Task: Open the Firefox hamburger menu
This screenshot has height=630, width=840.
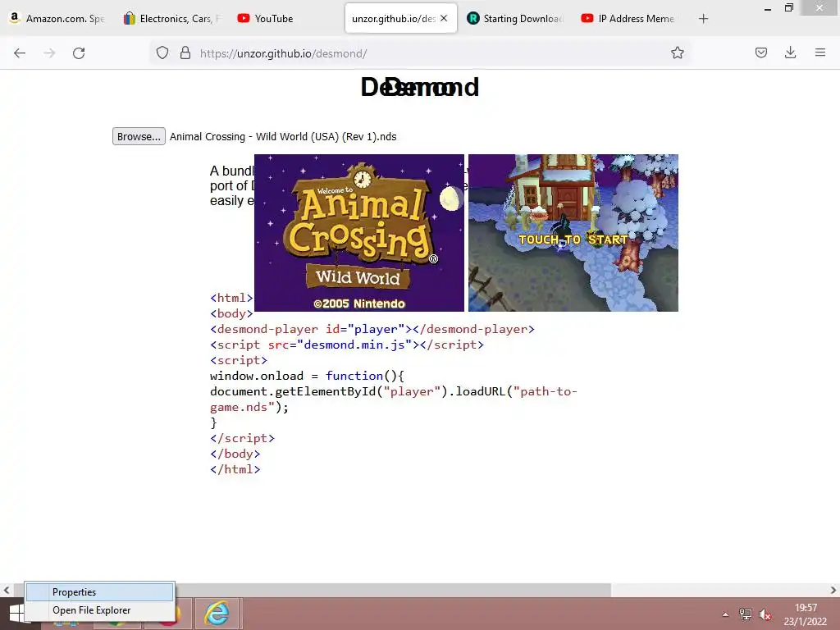Action: coord(820,52)
